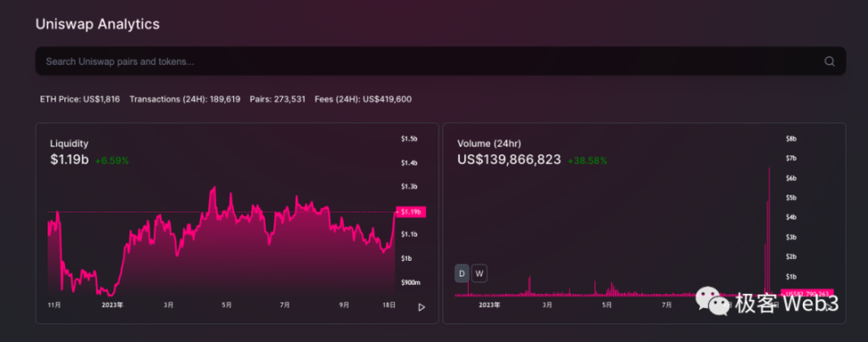Click the search magnifier icon
This screenshot has height=342, width=868.
830,62
